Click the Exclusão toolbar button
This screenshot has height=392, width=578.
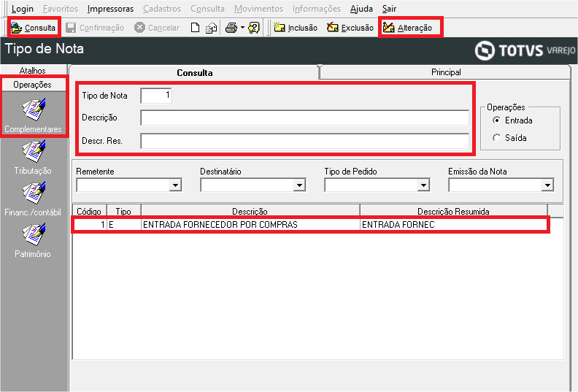coord(350,28)
